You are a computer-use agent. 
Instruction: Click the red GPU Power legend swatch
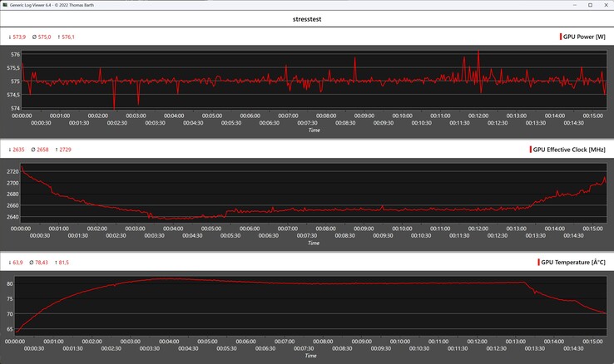pyautogui.click(x=562, y=37)
